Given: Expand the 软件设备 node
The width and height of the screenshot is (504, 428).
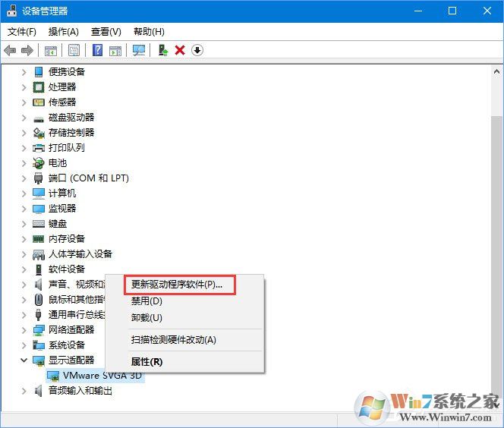Looking at the screenshot, I should (x=24, y=269).
